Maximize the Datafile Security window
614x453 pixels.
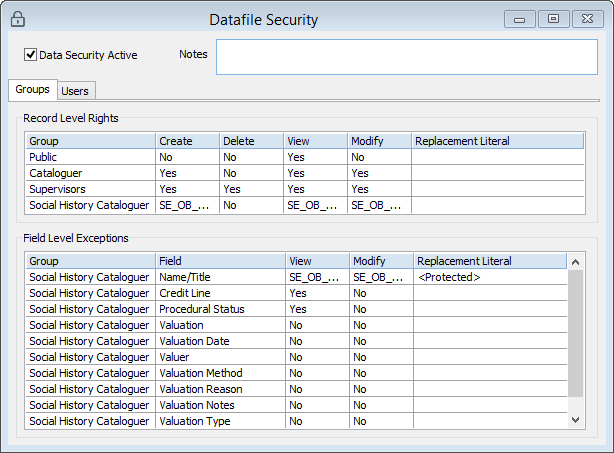click(553, 19)
